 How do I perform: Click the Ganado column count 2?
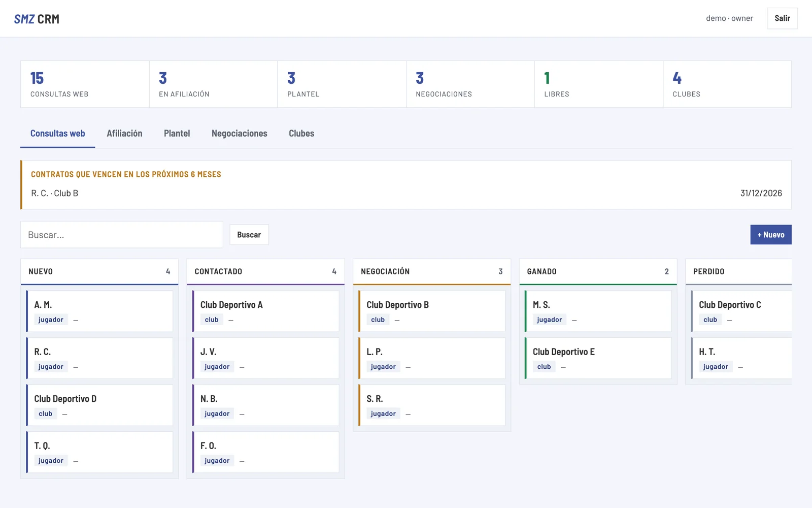pyautogui.click(x=667, y=272)
